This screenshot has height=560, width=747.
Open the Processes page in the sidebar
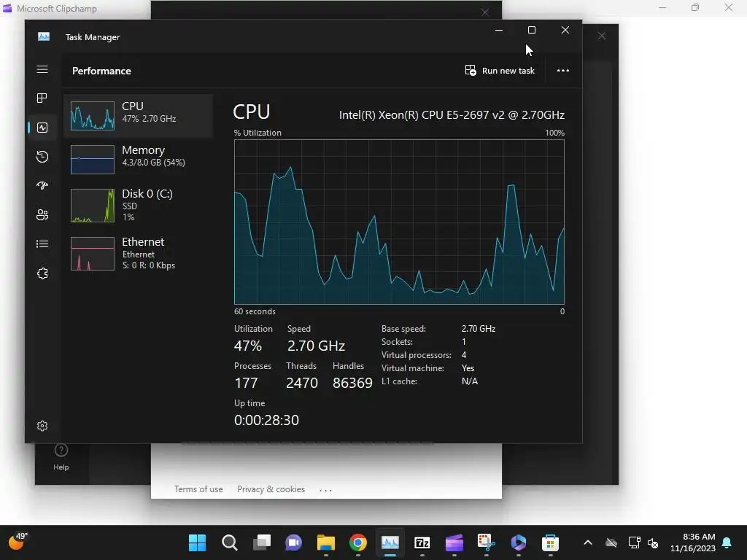click(42, 98)
